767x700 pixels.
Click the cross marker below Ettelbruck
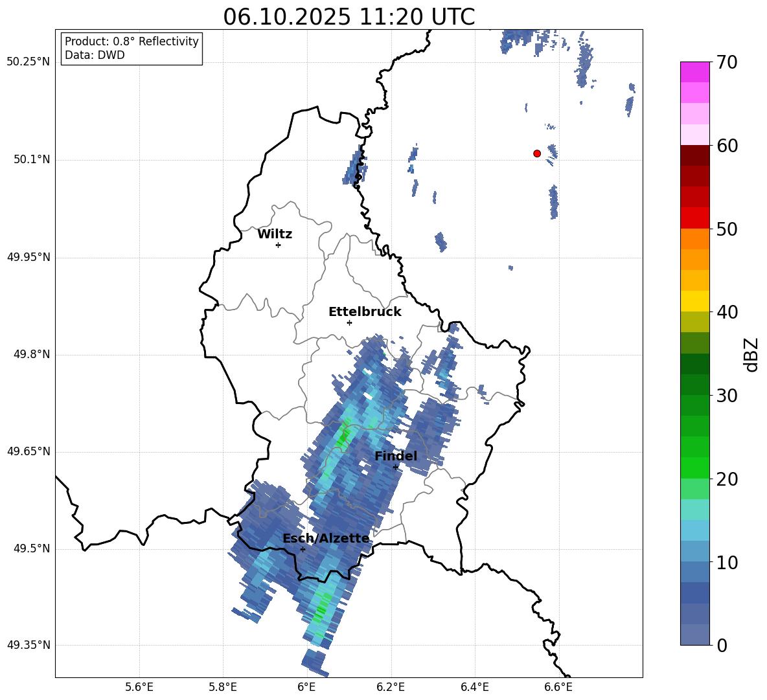click(349, 322)
